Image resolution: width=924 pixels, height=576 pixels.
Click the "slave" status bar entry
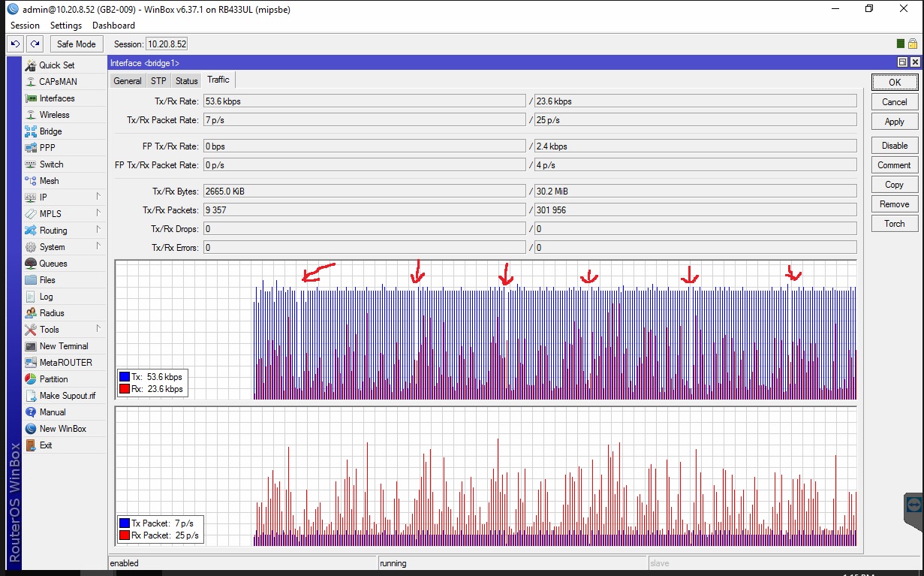(x=783, y=563)
